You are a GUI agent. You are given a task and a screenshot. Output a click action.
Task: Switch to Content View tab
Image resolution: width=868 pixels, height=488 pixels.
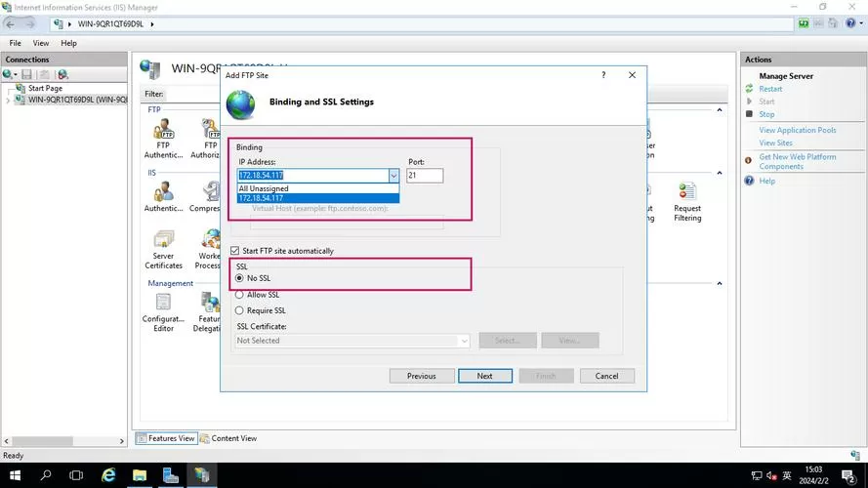pyautogui.click(x=228, y=438)
